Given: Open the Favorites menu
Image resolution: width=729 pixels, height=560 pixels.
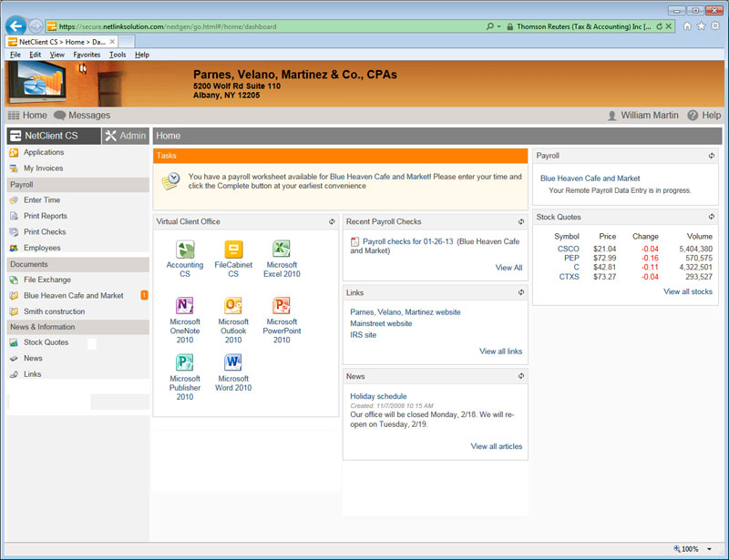Looking at the screenshot, I should (87, 55).
